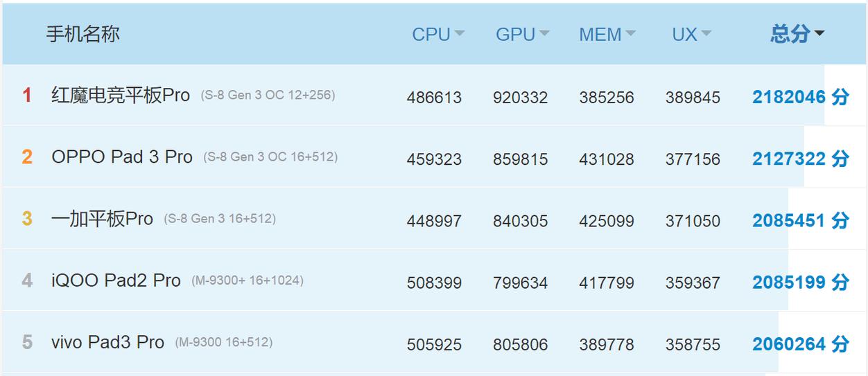Open the iQOO Pad2 Pro entry
The height and width of the screenshot is (376, 868).
(116, 280)
